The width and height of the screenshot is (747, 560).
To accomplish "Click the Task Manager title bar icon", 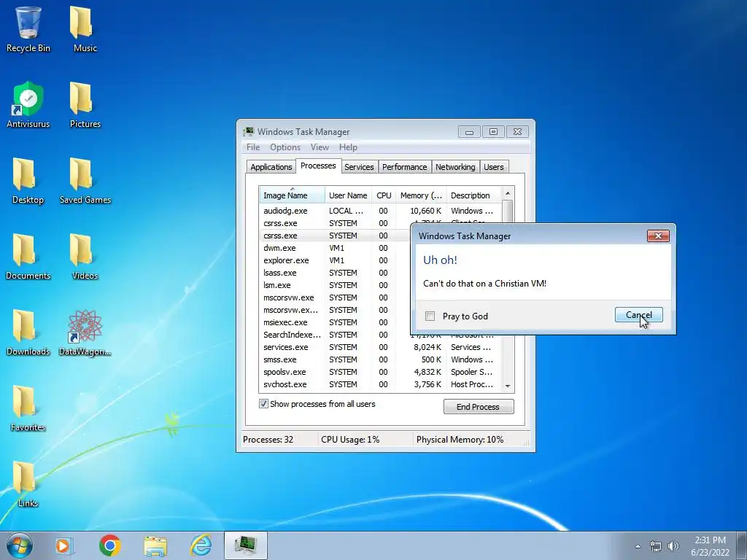I will coord(249,131).
